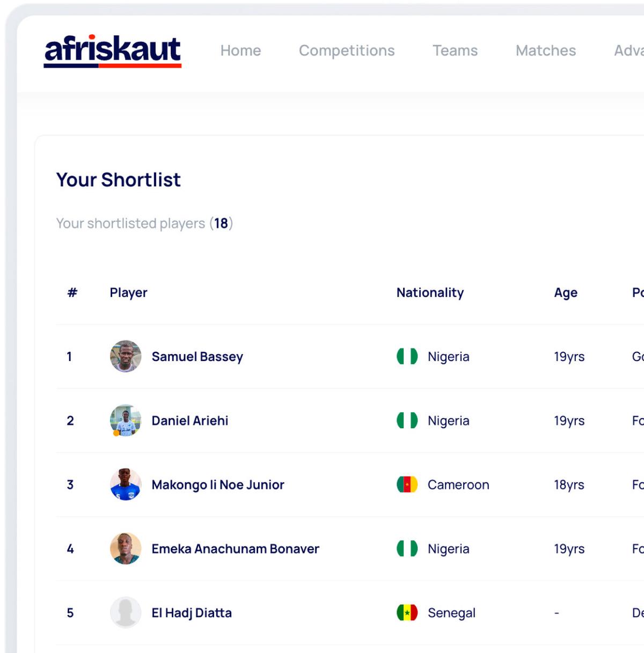Click Nigeria flag icon for Samuel Bassey
The width and height of the screenshot is (644, 653).
click(407, 356)
